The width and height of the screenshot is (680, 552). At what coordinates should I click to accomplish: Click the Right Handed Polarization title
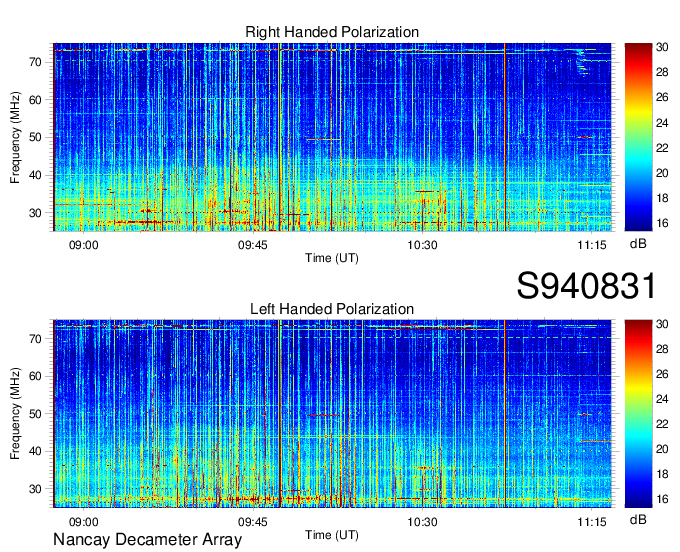coord(332,32)
